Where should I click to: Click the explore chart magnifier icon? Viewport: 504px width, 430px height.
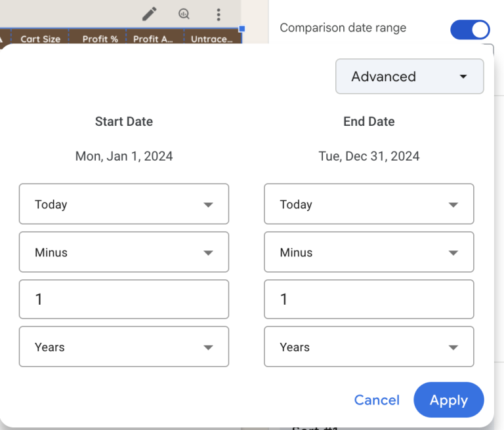(x=184, y=14)
